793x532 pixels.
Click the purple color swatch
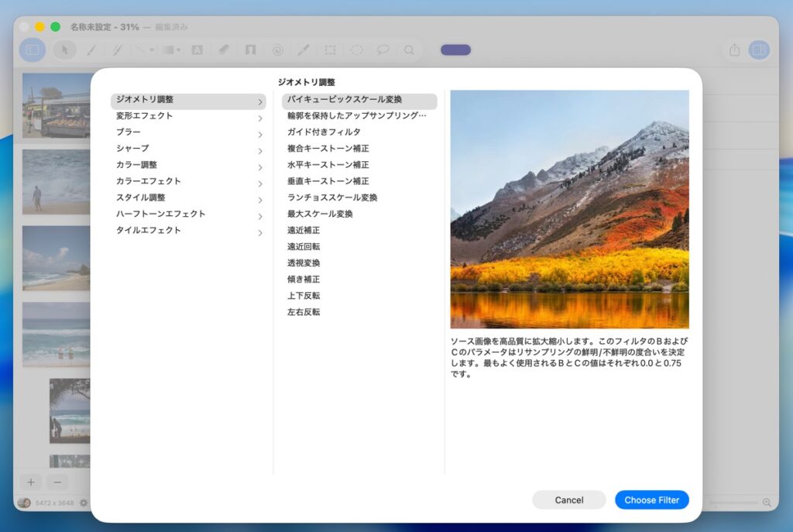[x=455, y=50]
